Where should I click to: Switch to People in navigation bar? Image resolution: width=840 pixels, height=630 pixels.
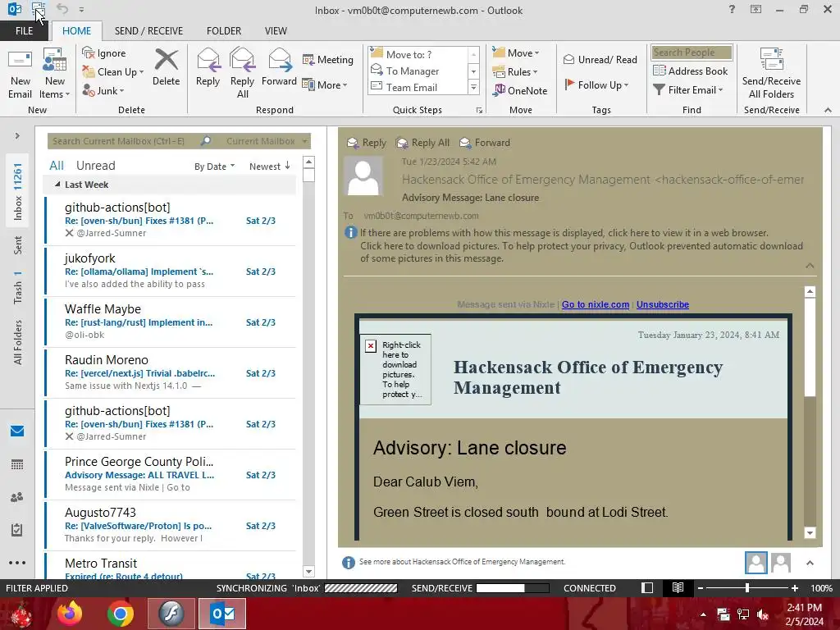17,497
